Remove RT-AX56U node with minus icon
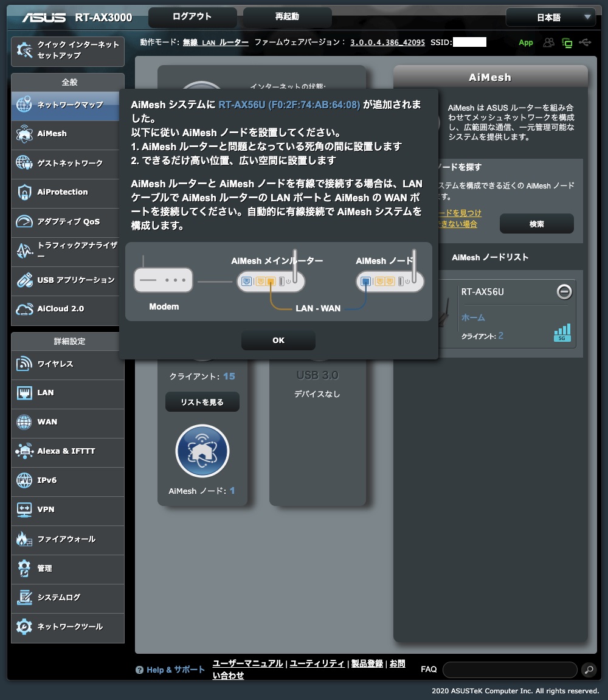 coord(564,291)
